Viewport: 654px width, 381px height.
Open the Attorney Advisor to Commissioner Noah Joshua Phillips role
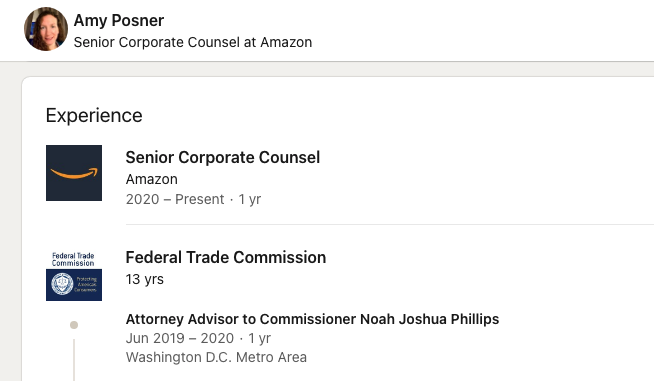point(312,319)
